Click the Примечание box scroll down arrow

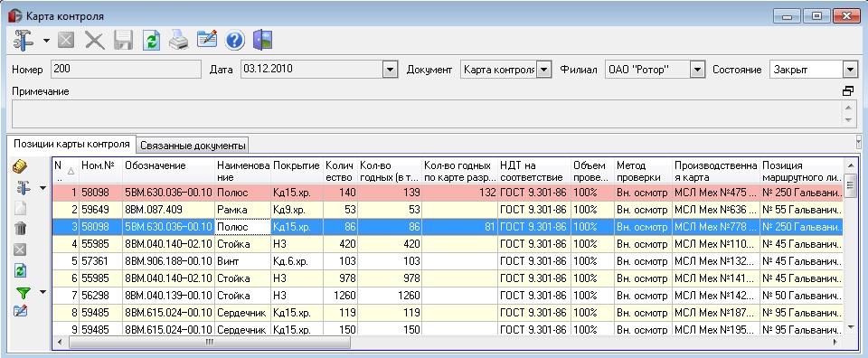click(x=848, y=120)
